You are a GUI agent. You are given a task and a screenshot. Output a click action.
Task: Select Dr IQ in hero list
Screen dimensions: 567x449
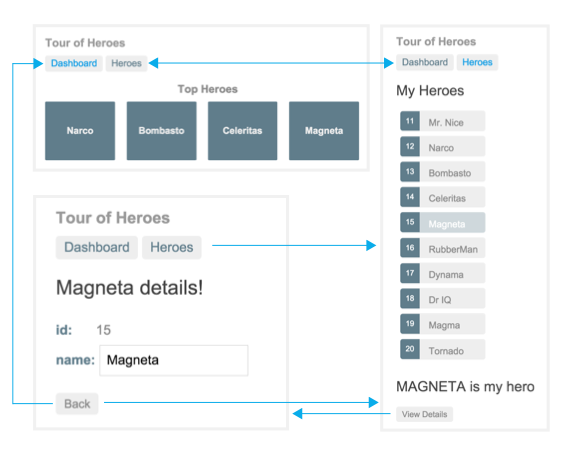click(442, 298)
